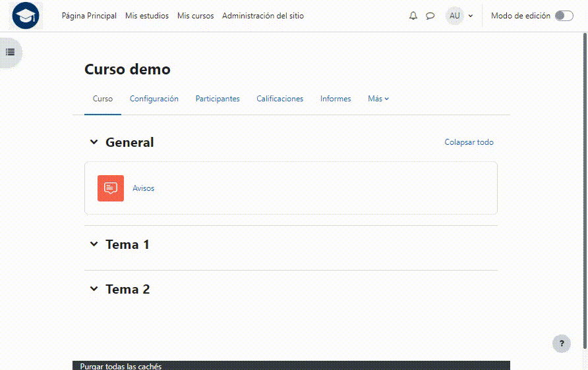Expand the user menu arrow
The width and height of the screenshot is (588, 370).
point(471,16)
